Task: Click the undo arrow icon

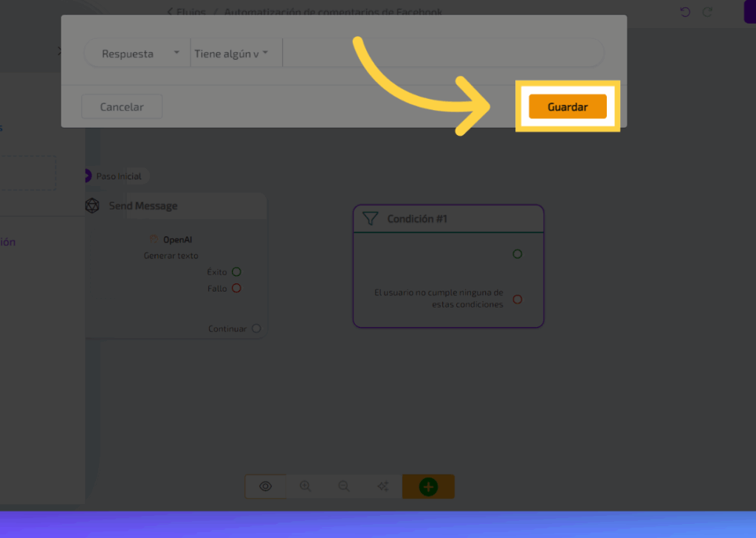Action: (685, 12)
